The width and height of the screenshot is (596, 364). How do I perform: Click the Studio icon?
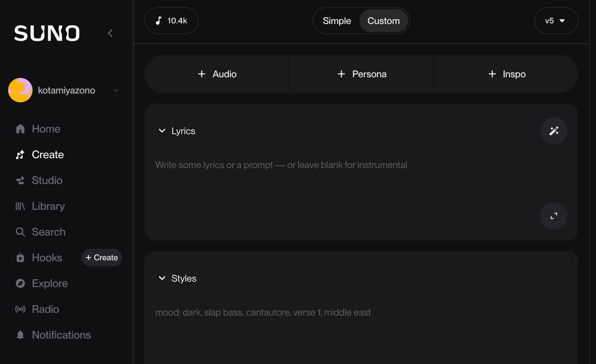tap(20, 181)
